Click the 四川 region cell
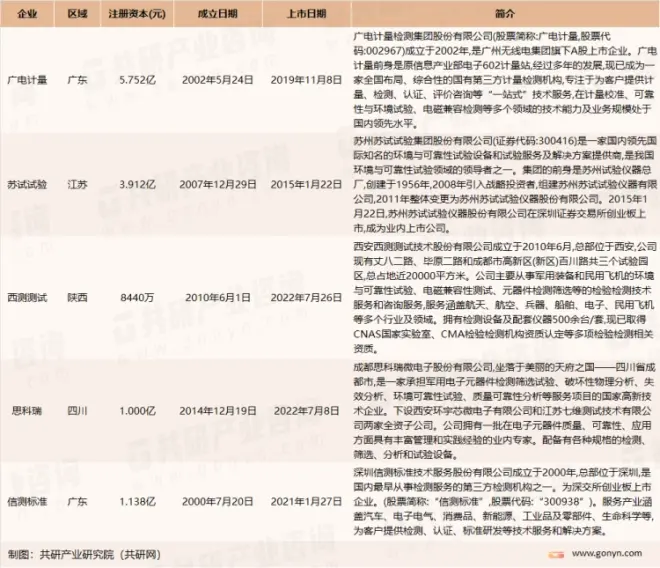Viewport: 660px width, 568px height. pyautogui.click(x=77, y=411)
